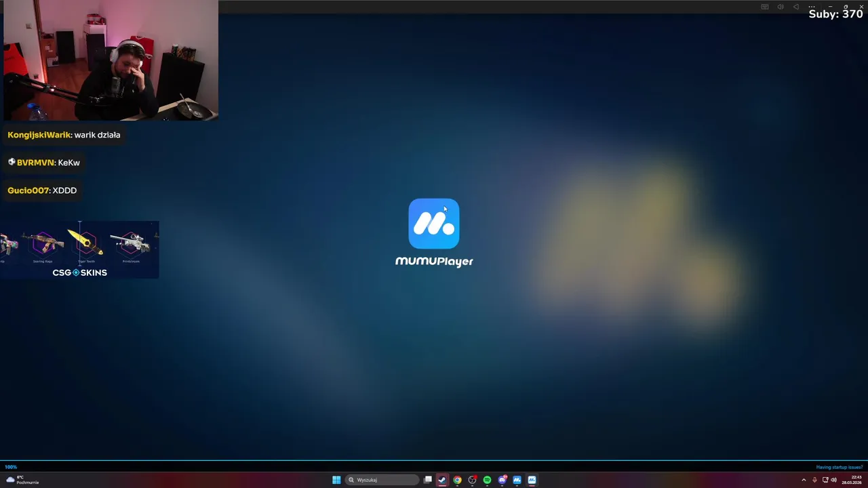The height and width of the screenshot is (488, 868).
Task: Click chat message from 'Gucio007'
Action: pyautogui.click(x=42, y=190)
